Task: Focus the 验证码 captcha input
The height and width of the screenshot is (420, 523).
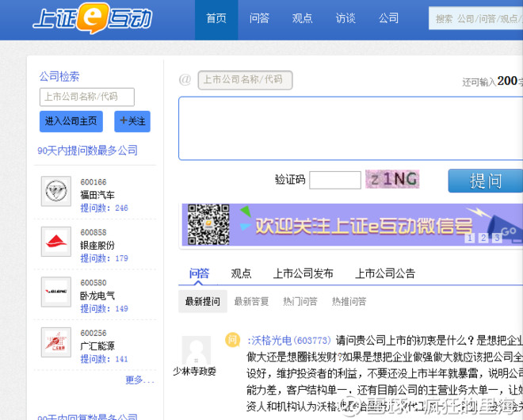Action: pos(335,180)
